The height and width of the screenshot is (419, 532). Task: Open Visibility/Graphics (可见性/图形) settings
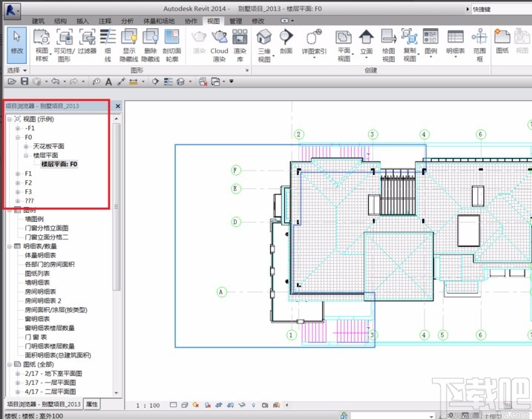pyautogui.click(x=64, y=45)
